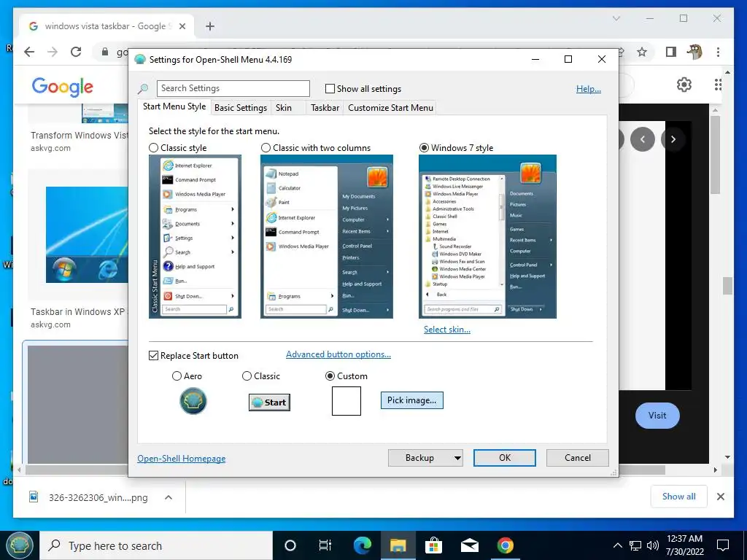The width and height of the screenshot is (747, 560).
Task: Enable Show all settings checkbox
Action: tap(330, 88)
